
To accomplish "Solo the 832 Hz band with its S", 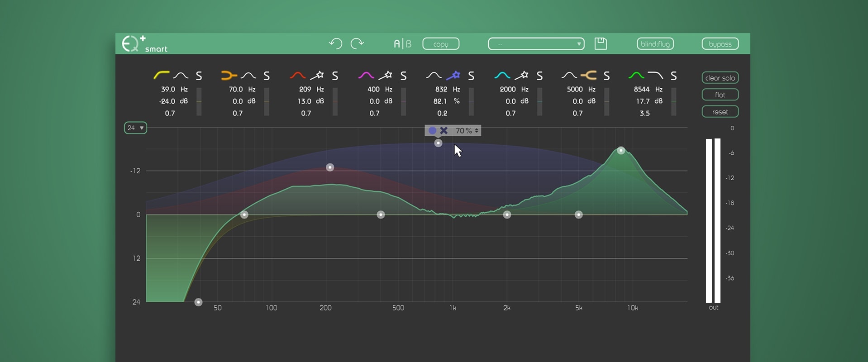I will pos(471,76).
